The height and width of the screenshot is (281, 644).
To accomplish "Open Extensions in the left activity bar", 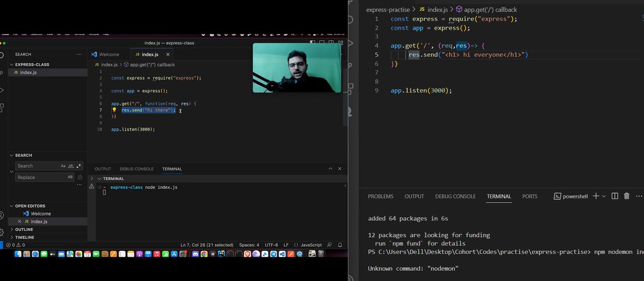I will [2, 107].
